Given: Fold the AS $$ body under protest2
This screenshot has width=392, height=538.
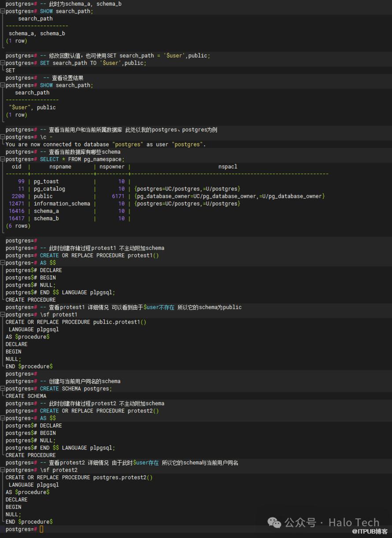Looking at the screenshot, I should (2, 418).
